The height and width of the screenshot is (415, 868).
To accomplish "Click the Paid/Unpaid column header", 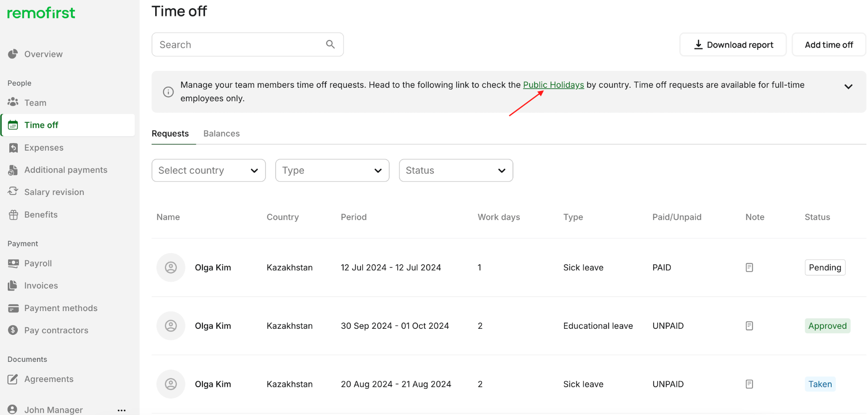I will tap(677, 217).
